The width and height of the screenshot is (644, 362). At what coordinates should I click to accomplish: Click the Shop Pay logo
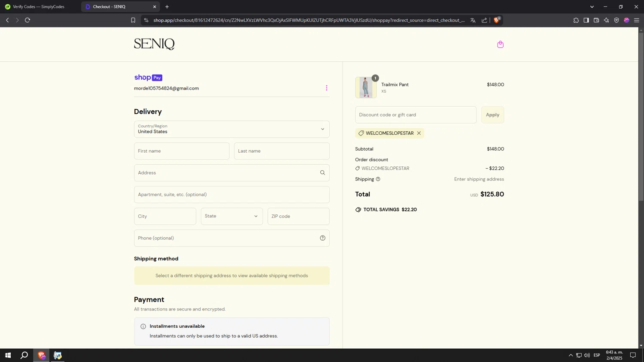[x=148, y=78]
